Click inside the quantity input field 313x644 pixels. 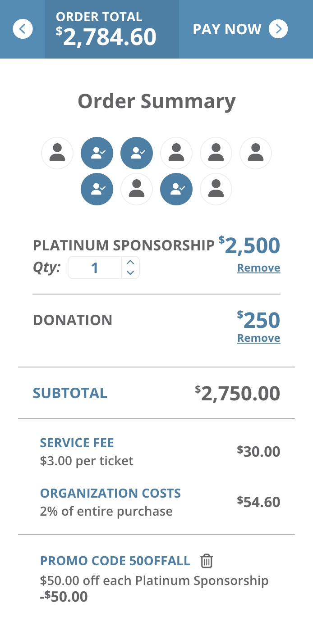(95, 267)
